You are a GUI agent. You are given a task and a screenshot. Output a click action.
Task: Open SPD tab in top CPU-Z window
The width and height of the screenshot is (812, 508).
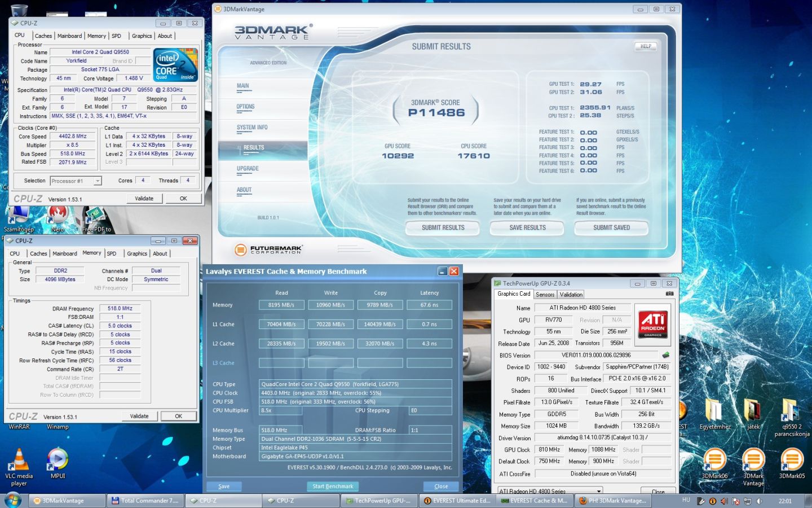116,36
